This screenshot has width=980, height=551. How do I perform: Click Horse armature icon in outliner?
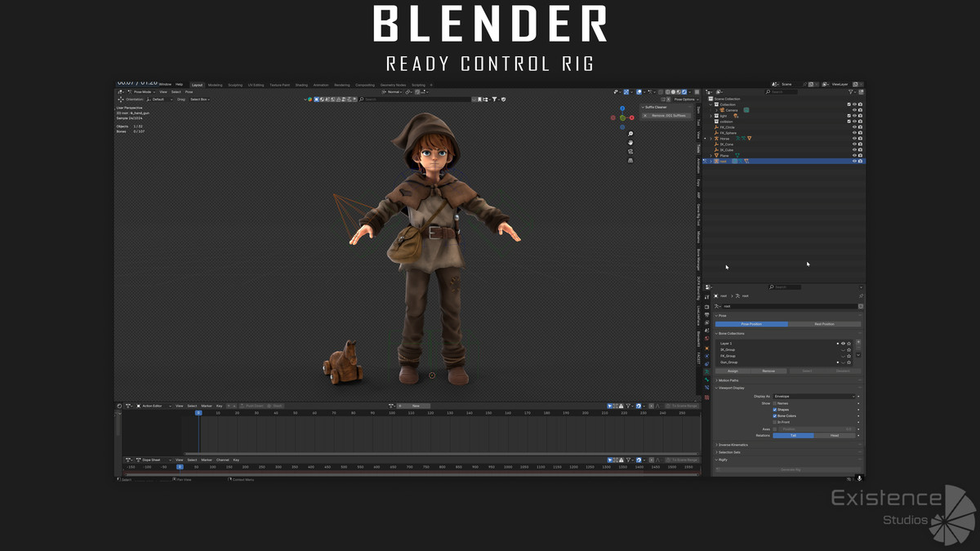click(716, 139)
